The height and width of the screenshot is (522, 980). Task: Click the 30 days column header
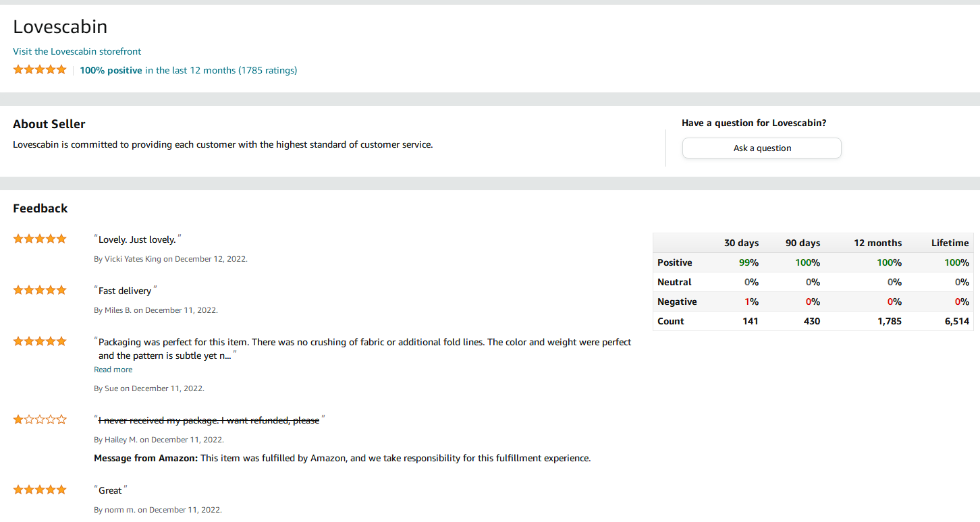click(741, 243)
